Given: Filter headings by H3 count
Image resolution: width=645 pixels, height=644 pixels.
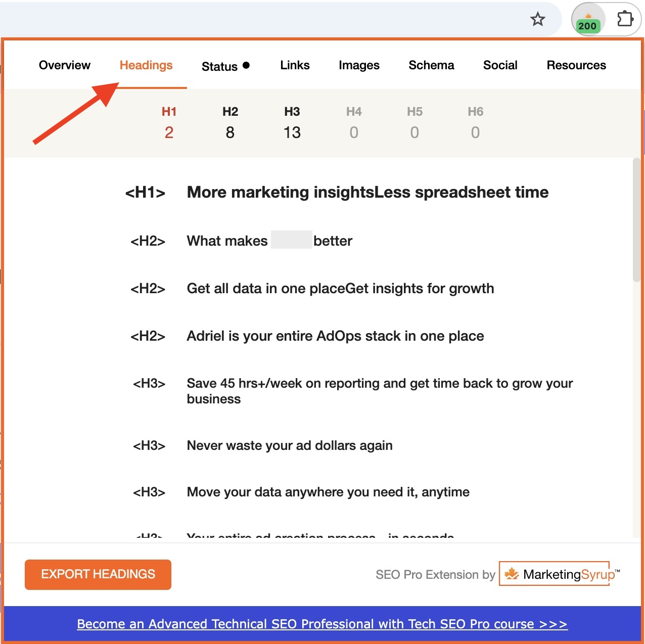Looking at the screenshot, I should 292,123.
